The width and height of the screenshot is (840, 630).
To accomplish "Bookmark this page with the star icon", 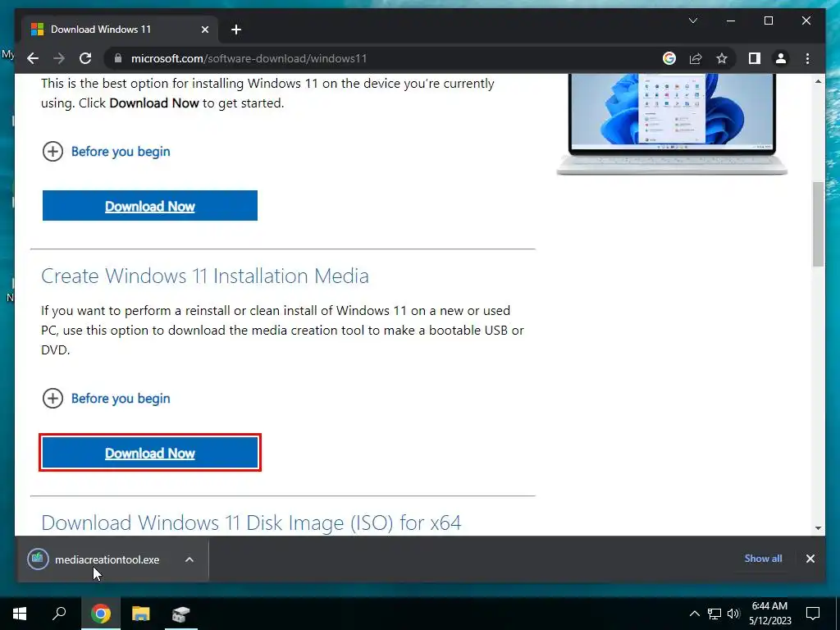I will point(722,58).
